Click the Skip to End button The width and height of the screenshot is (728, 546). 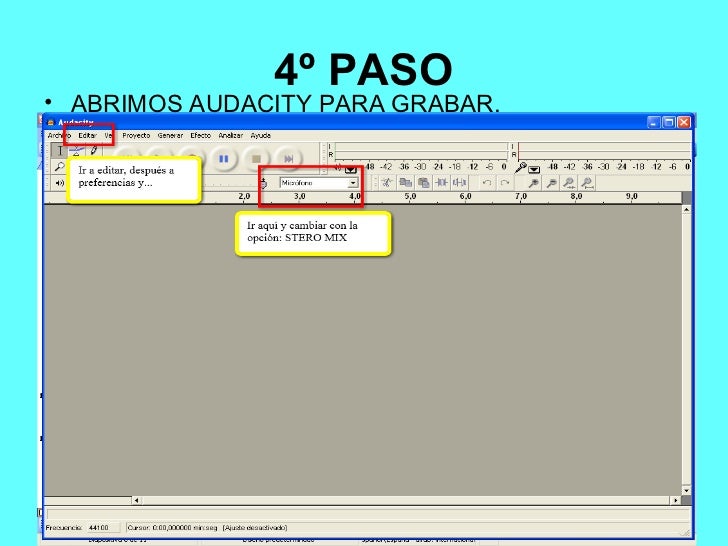click(x=288, y=159)
